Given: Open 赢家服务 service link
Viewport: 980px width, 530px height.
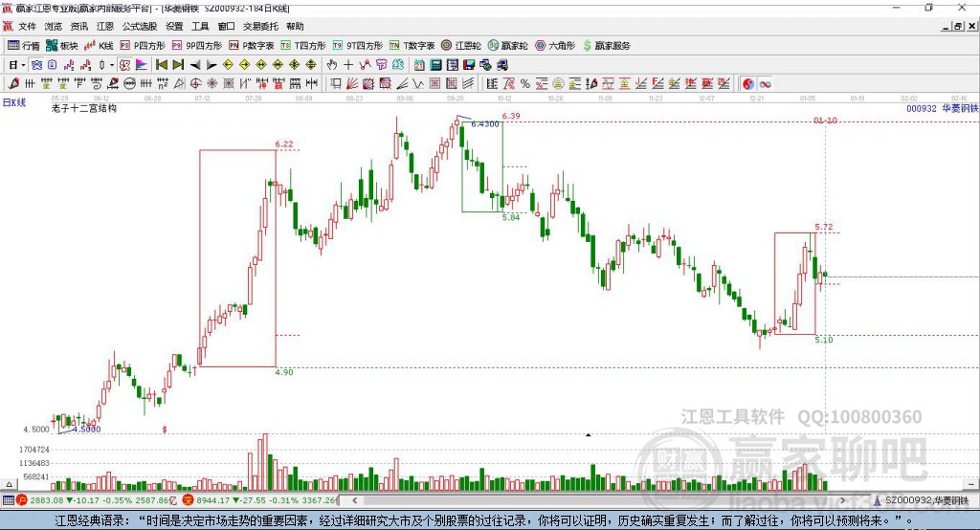Looking at the screenshot, I should coord(606,46).
